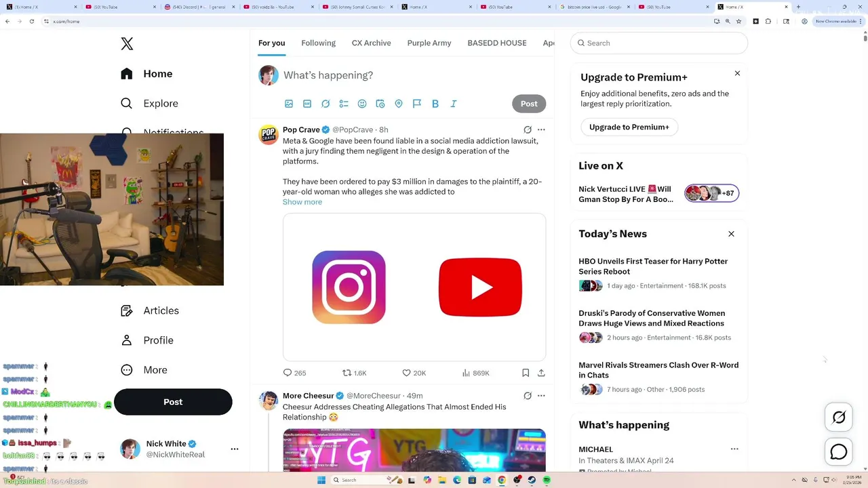Click Grok icon on More Cheesur post
Viewport: 868px width, 488px height.
point(528,396)
